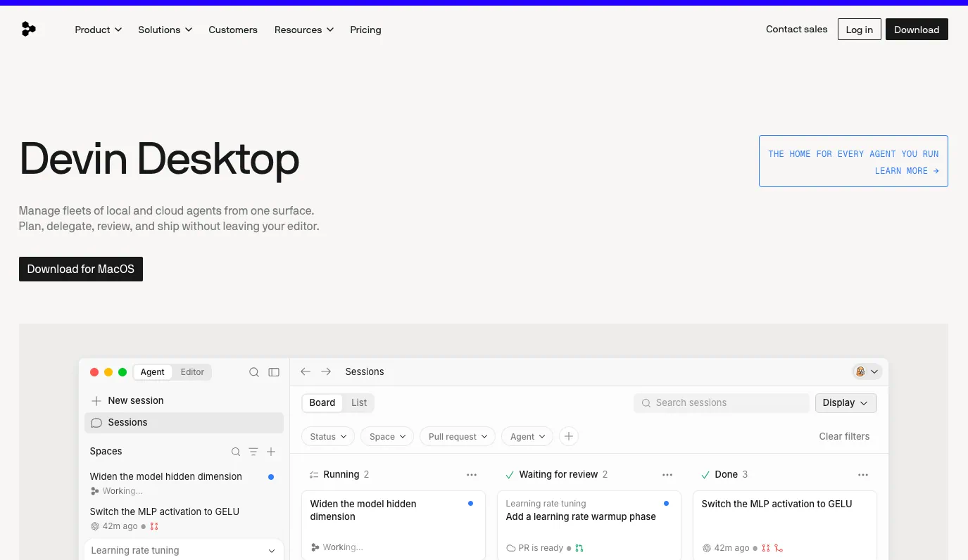Open the Display options dropdown

pyautogui.click(x=846, y=403)
